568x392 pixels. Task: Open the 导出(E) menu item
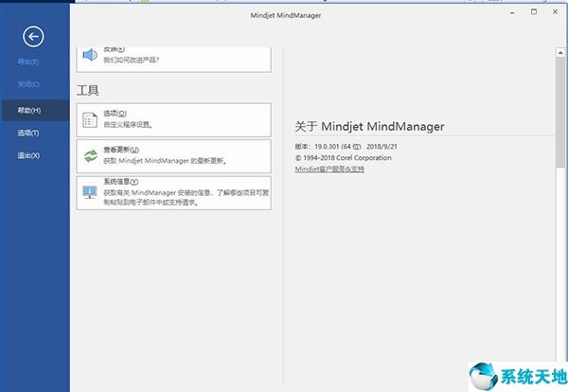28,62
